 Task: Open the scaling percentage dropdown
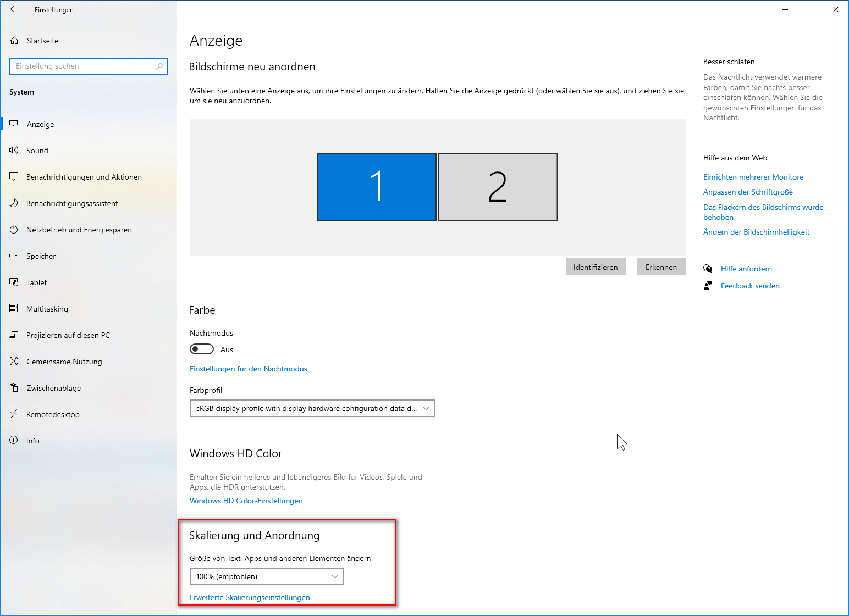tap(266, 576)
